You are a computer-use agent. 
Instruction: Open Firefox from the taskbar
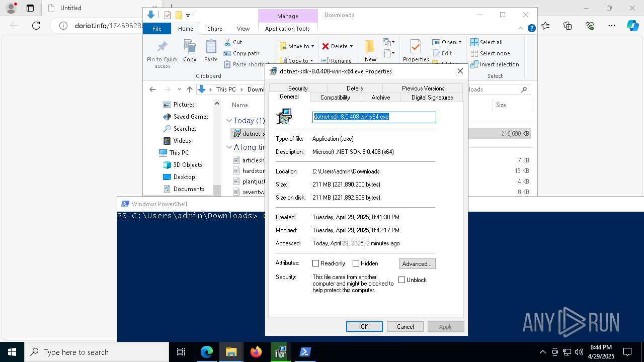(x=256, y=352)
